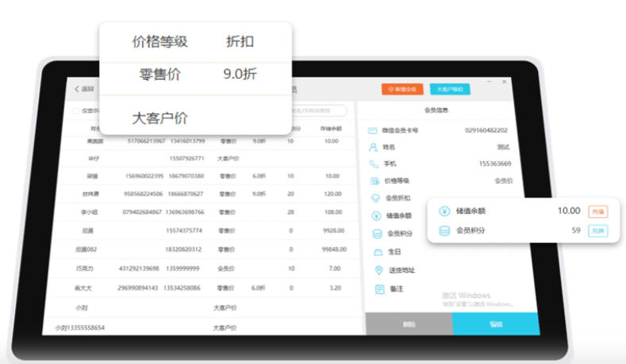Click the phone icon beside 手机

[x=374, y=163]
